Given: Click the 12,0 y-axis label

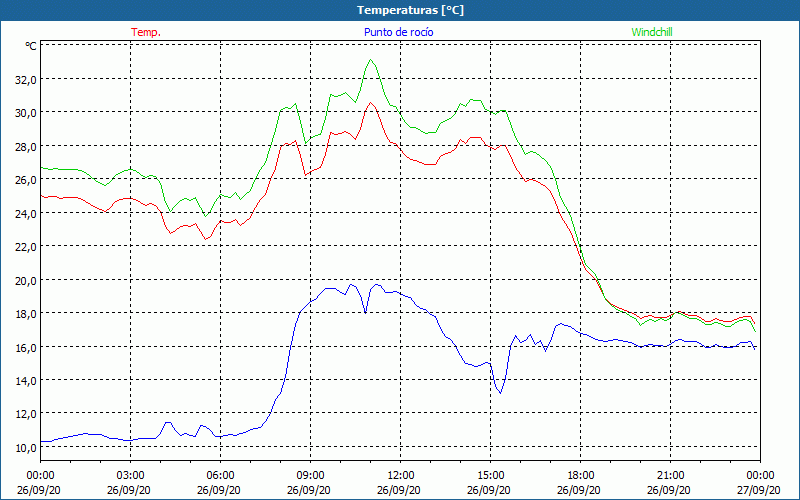Looking at the screenshot, I should point(26,414).
